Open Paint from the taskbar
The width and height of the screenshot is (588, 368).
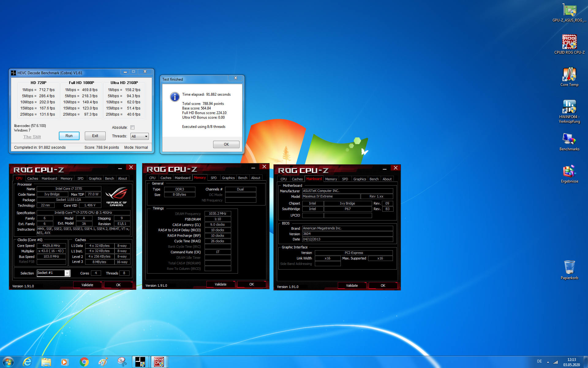point(103,362)
